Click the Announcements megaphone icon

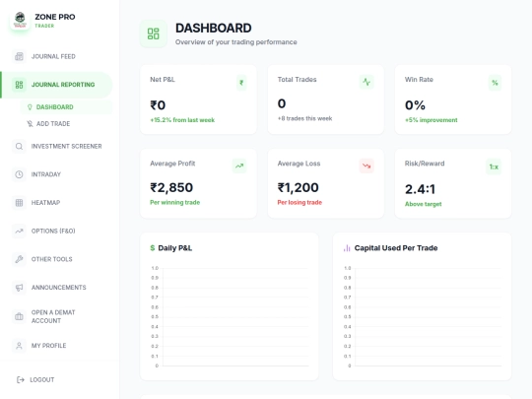click(x=19, y=288)
